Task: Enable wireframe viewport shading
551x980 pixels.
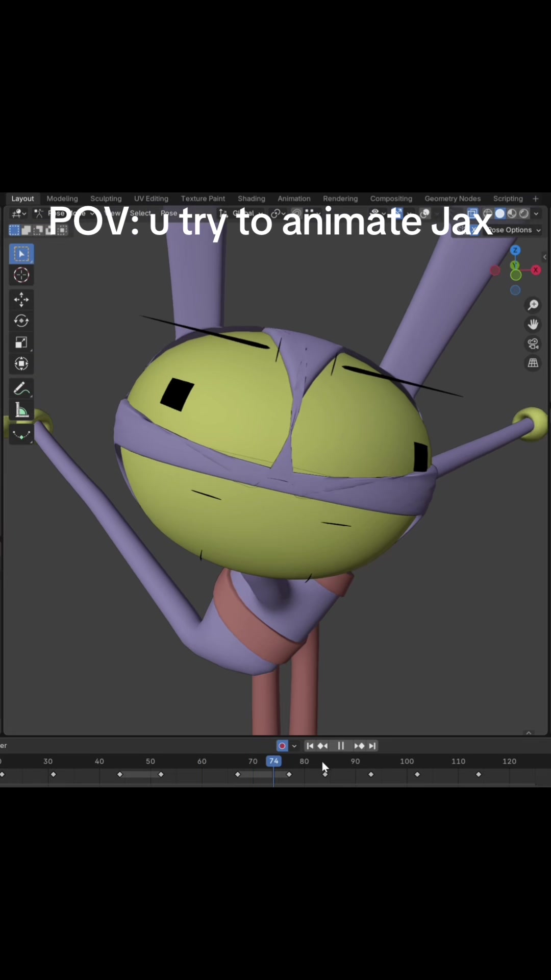Action: click(x=488, y=213)
